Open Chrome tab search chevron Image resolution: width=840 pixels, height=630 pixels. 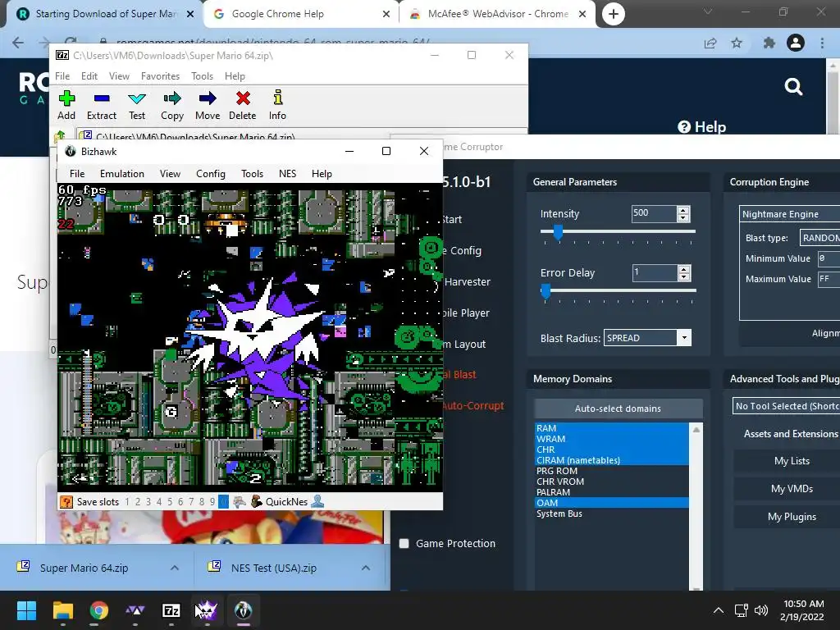708,11
